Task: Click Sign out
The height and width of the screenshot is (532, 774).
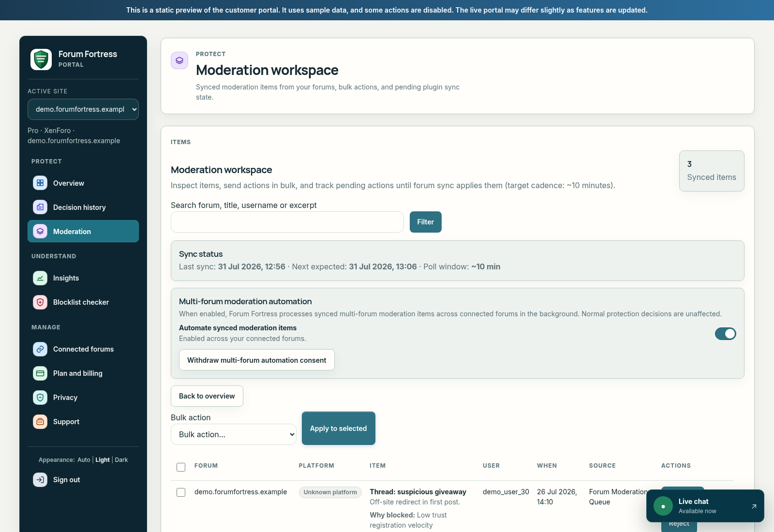Action: click(x=83, y=480)
